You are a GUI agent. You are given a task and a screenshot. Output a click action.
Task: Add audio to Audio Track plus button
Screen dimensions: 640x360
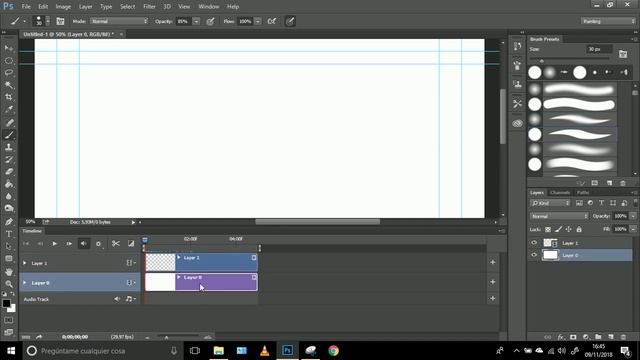click(493, 299)
